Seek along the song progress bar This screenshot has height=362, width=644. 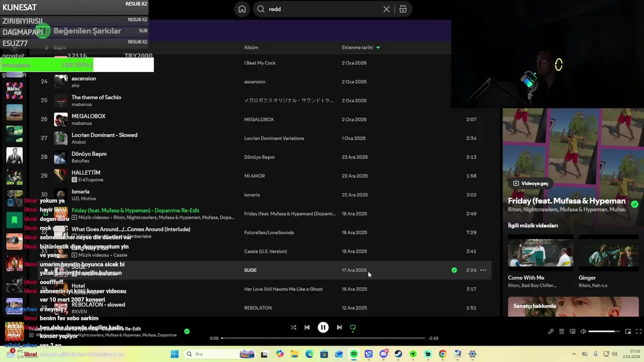[323, 338]
